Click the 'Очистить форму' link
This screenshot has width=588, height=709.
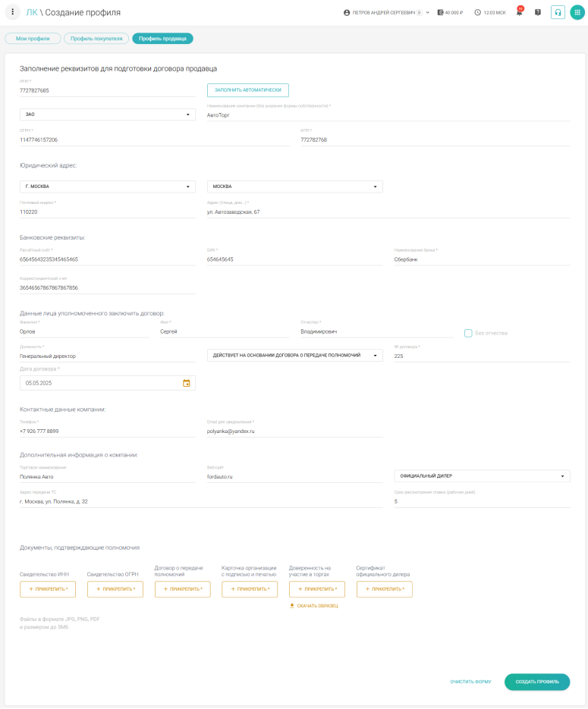(470, 682)
